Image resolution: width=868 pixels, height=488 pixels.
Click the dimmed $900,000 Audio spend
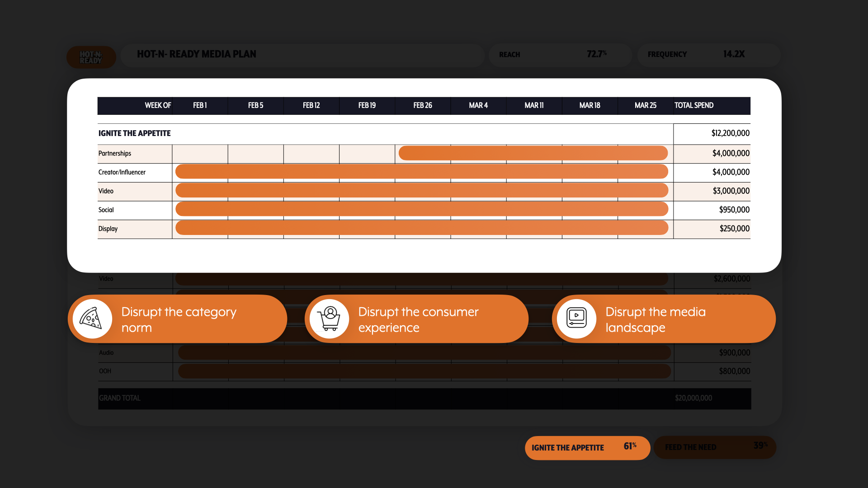(x=734, y=353)
